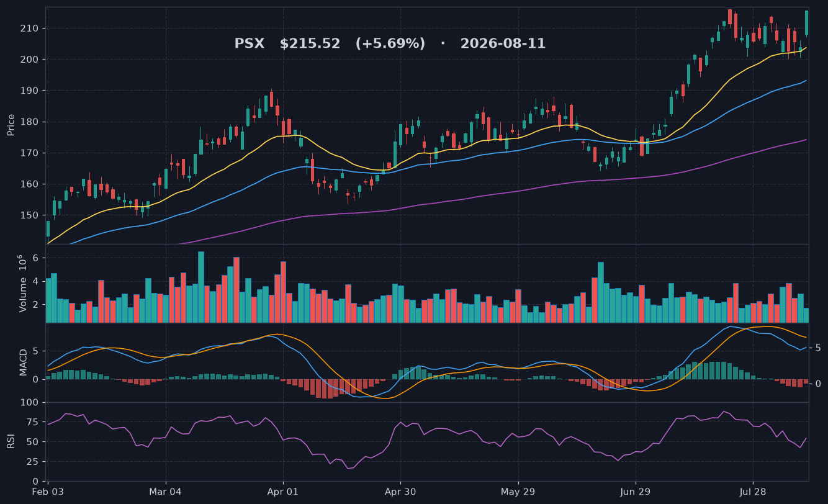Click the $215.52 price in the title
828x504 pixels.
point(310,43)
